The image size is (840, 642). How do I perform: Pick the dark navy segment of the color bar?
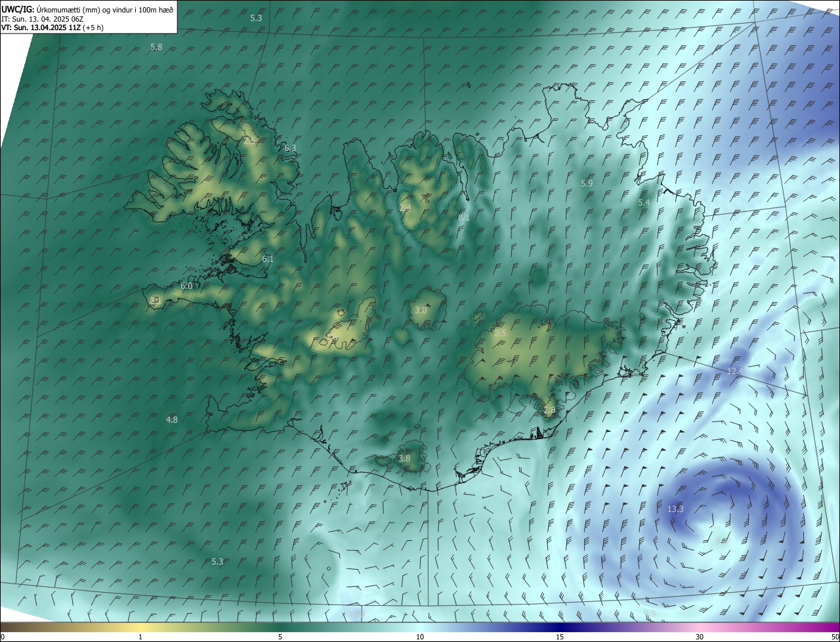[560, 628]
